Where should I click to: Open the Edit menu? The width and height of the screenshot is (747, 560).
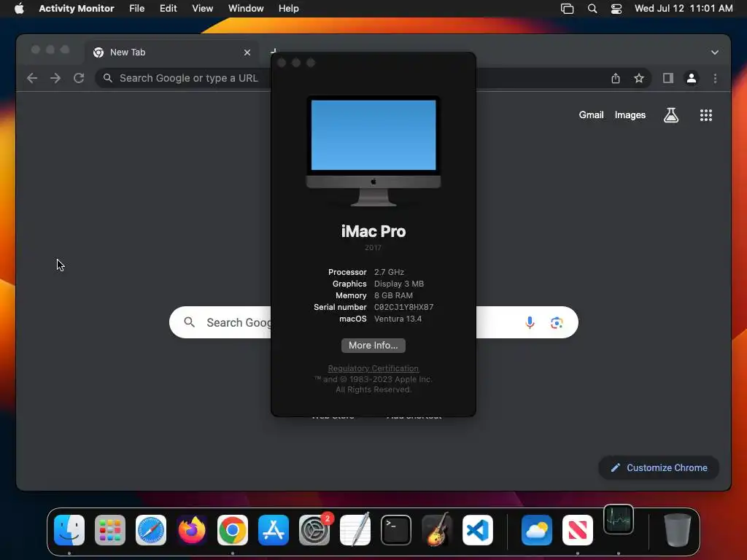(x=169, y=9)
